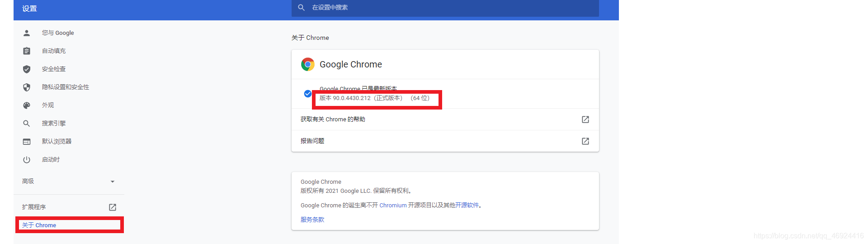Click the 关于 Chrome page heading
The image size is (868, 244).
click(x=310, y=38)
